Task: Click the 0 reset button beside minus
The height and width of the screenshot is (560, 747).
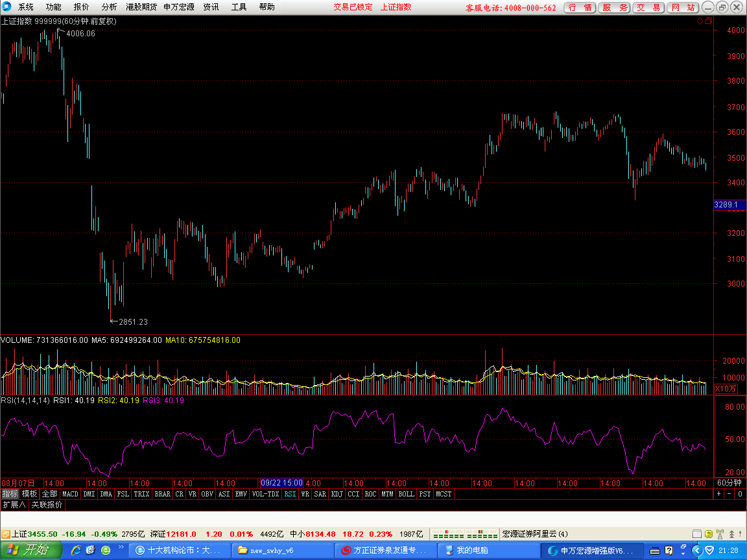Action: click(x=740, y=494)
